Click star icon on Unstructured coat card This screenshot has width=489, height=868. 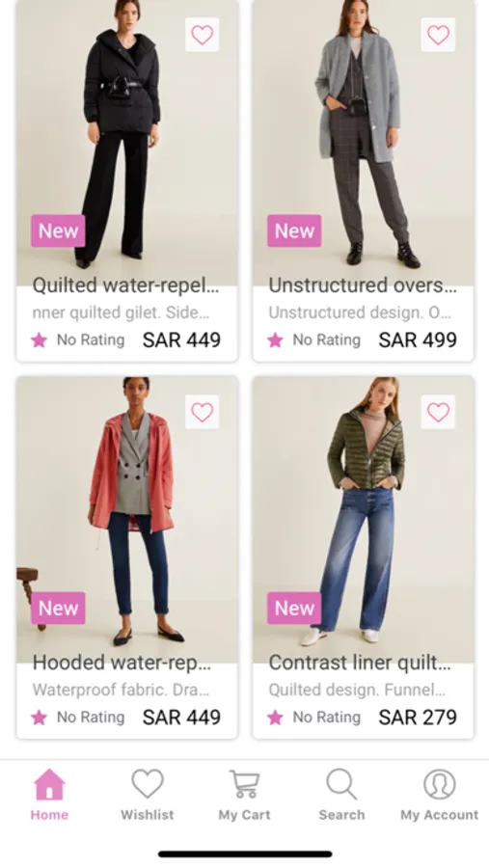pyautogui.click(x=275, y=339)
